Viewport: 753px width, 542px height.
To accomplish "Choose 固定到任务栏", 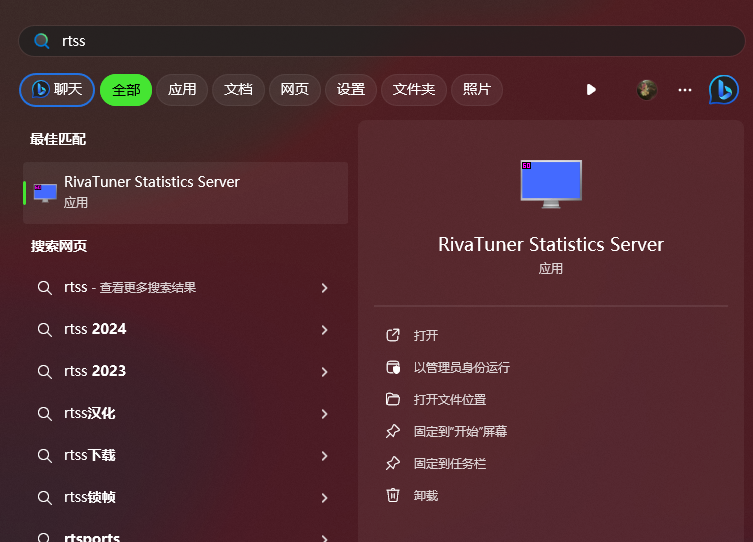I will coord(449,464).
